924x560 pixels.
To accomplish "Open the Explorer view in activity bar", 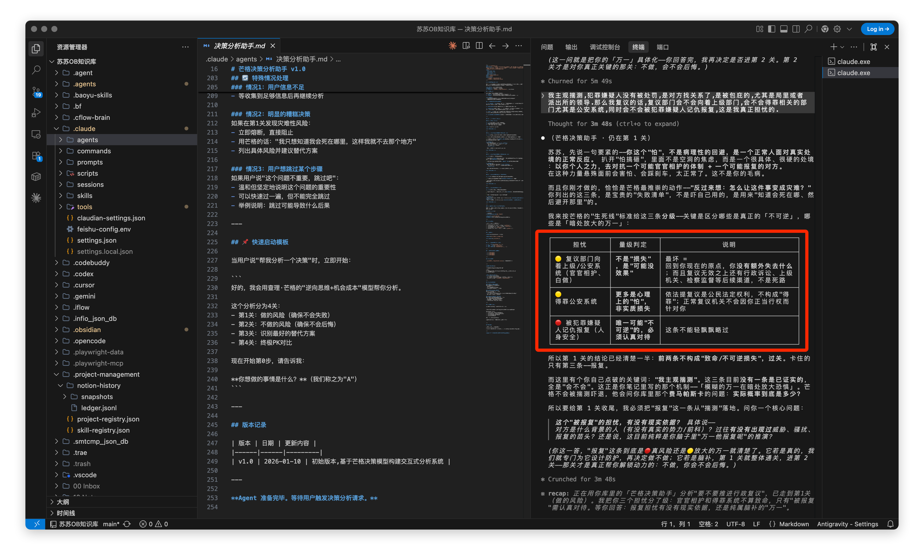I will click(x=36, y=49).
